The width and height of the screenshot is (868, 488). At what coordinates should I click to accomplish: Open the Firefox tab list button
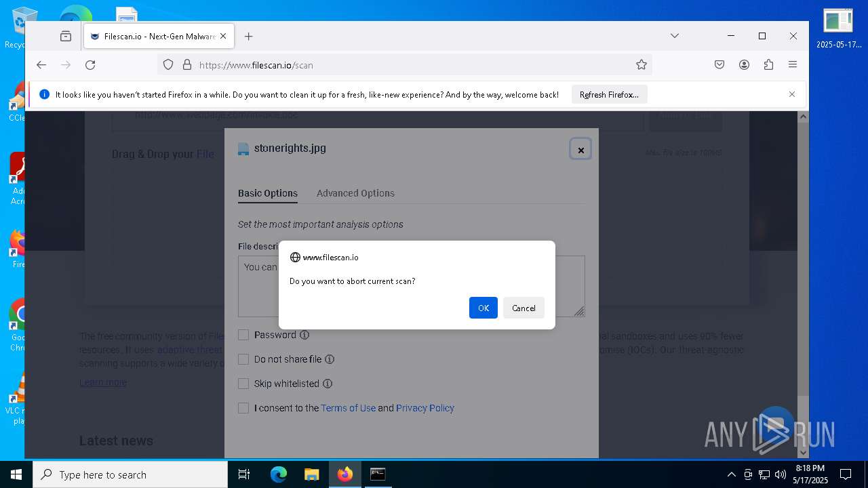pos(66,36)
